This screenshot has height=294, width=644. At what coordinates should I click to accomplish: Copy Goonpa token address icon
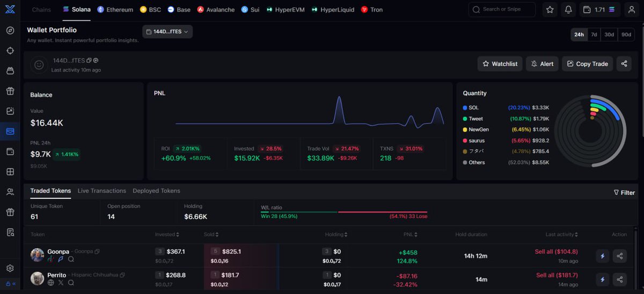point(97,252)
